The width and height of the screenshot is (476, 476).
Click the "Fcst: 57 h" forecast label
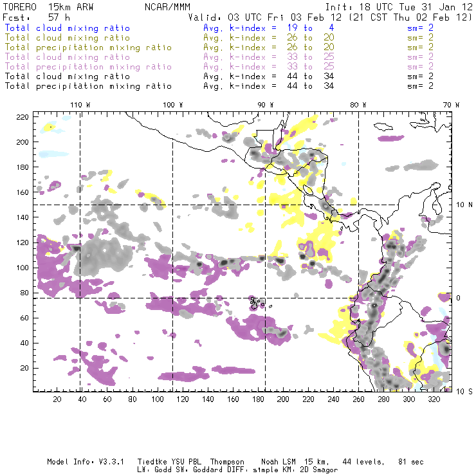pyautogui.click(x=37, y=17)
